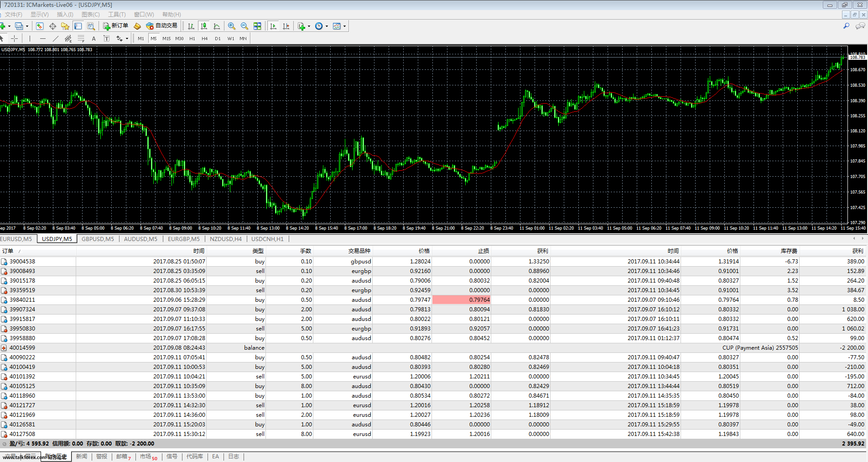The width and height of the screenshot is (868, 462).
Task: Switch to the GBPUSD,M5 chart tab
Action: [x=98, y=239]
